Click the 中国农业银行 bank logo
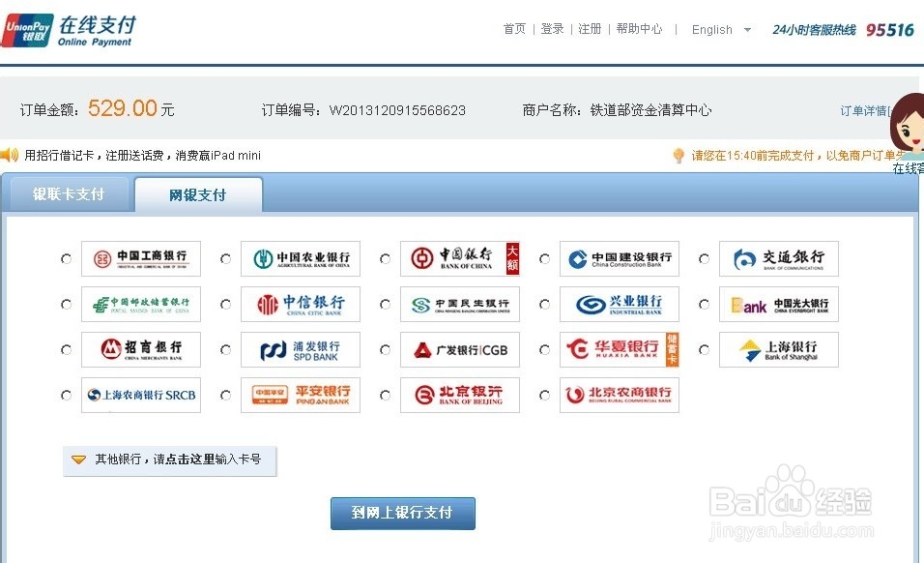The width and height of the screenshot is (924, 563). click(301, 257)
